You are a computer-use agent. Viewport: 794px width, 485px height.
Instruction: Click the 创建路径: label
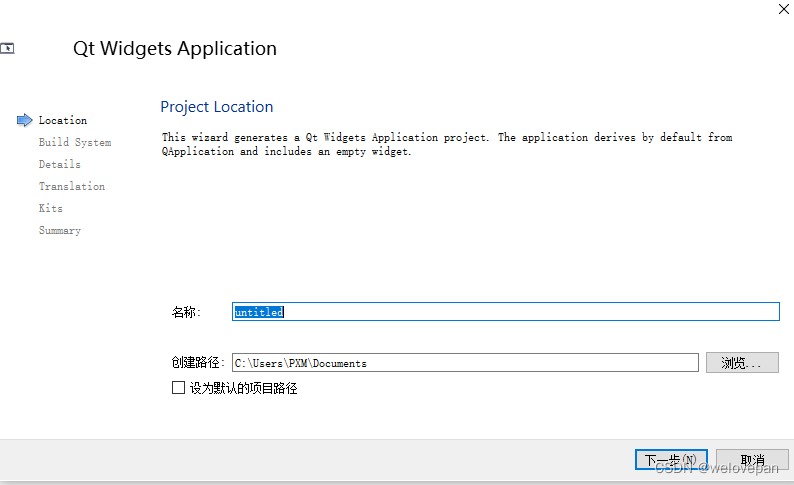[x=198, y=362]
